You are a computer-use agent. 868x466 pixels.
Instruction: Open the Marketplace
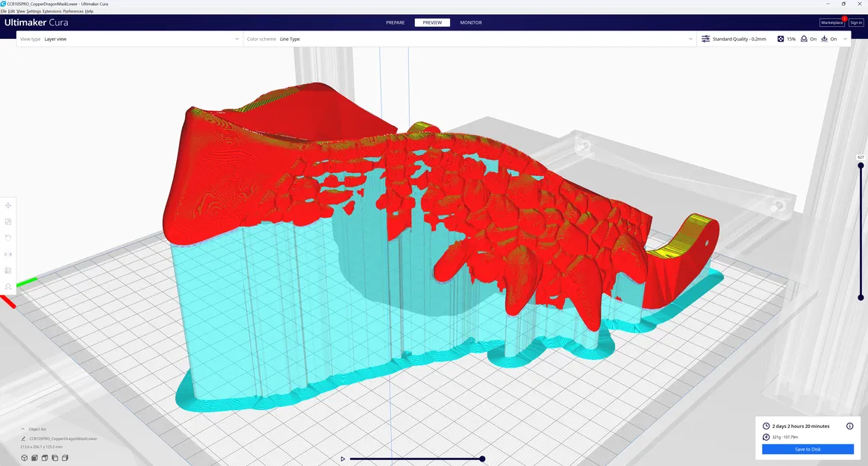831,22
